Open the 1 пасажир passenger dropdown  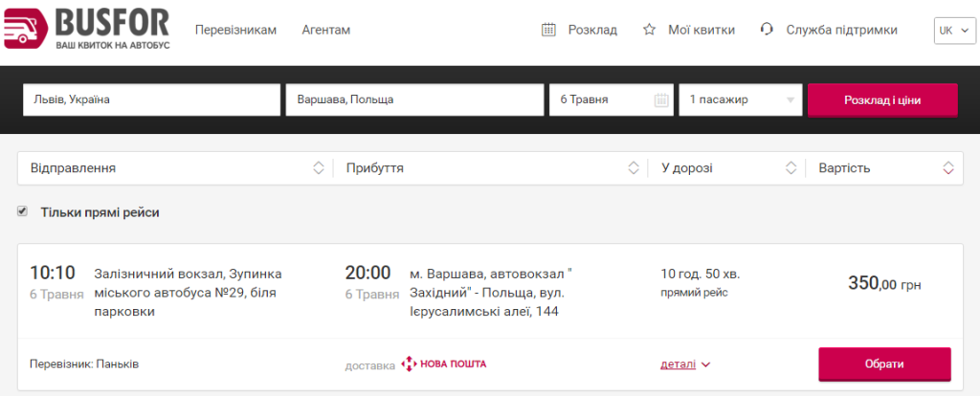741,99
